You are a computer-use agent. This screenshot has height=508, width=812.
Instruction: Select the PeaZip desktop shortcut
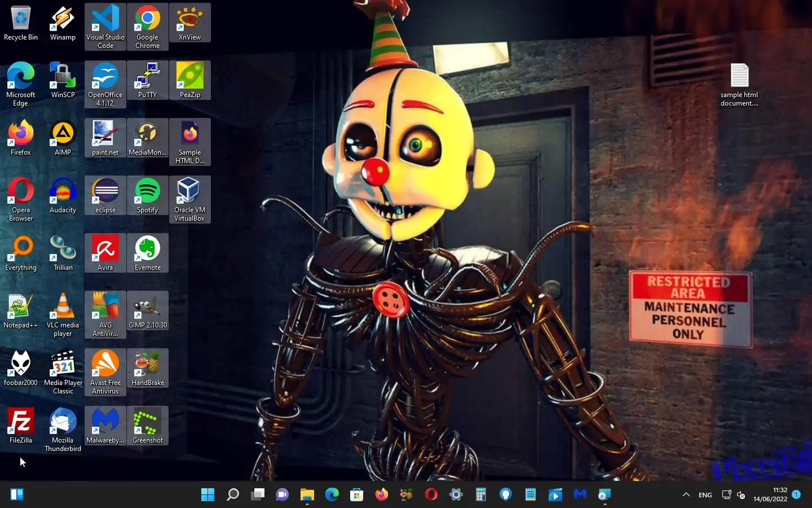click(x=190, y=80)
